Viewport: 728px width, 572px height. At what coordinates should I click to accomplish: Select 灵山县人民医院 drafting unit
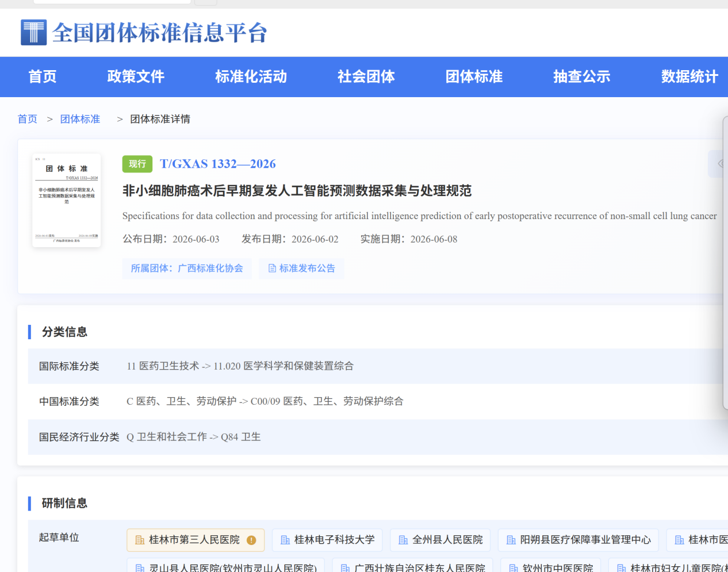pos(226,566)
